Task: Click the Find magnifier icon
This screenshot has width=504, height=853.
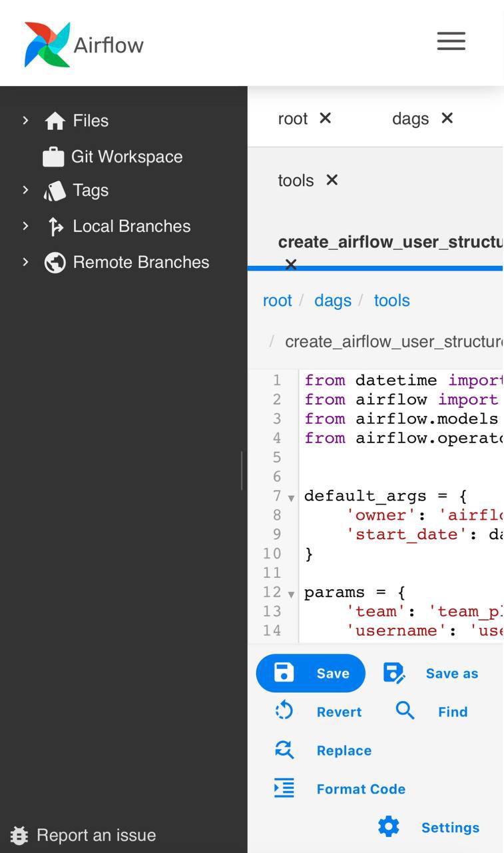Action: click(x=405, y=711)
